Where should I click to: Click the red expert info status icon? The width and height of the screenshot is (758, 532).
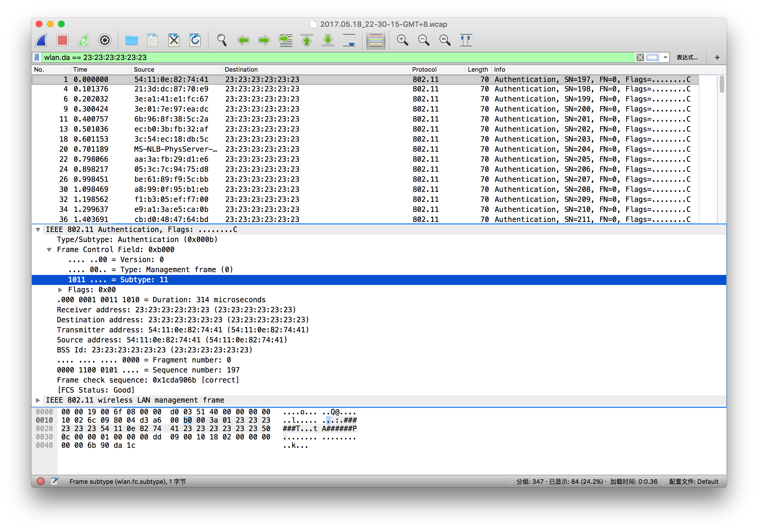[x=41, y=482]
